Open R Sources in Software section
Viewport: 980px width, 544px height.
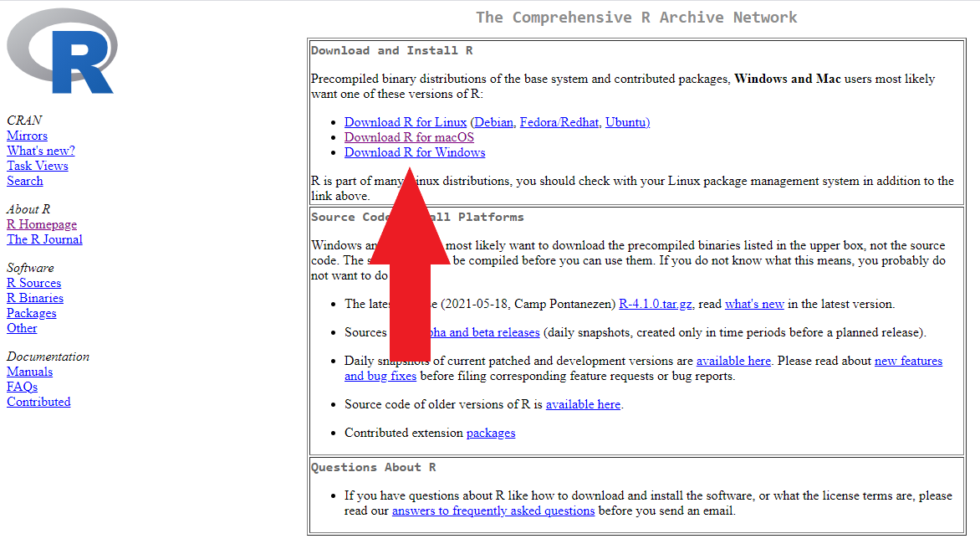click(33, 283)
